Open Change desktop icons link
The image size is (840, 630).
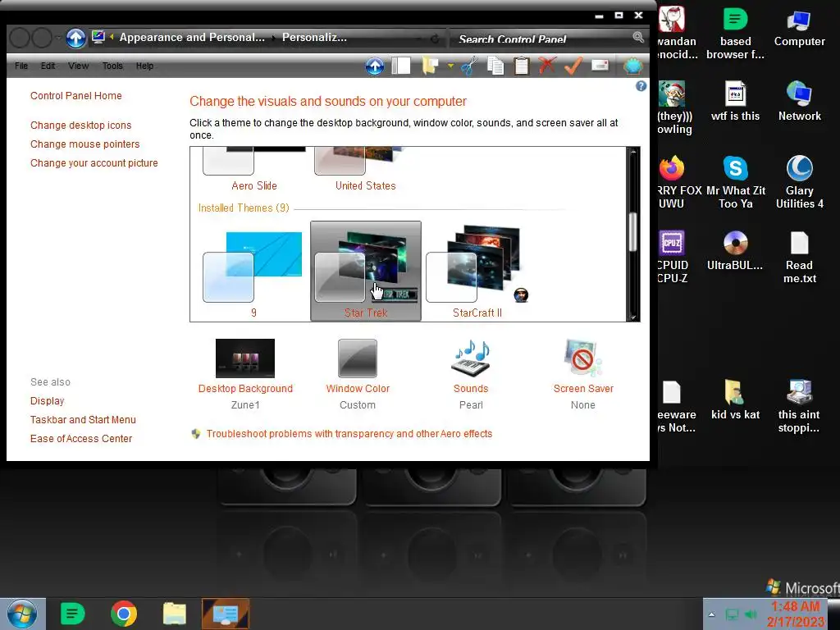(81, 126)
